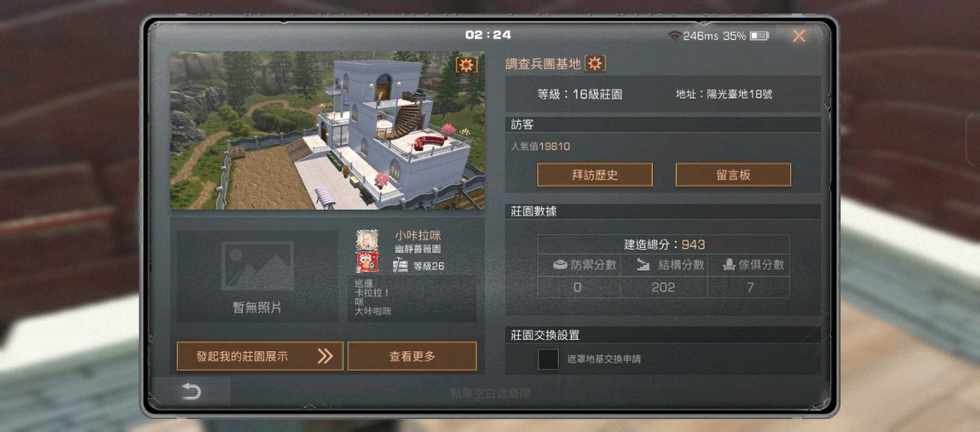980x432 pixels.
Task: Click the 暫無照片 empty photo placeholder
Action: pyautogui.click(x=257, y=276)
